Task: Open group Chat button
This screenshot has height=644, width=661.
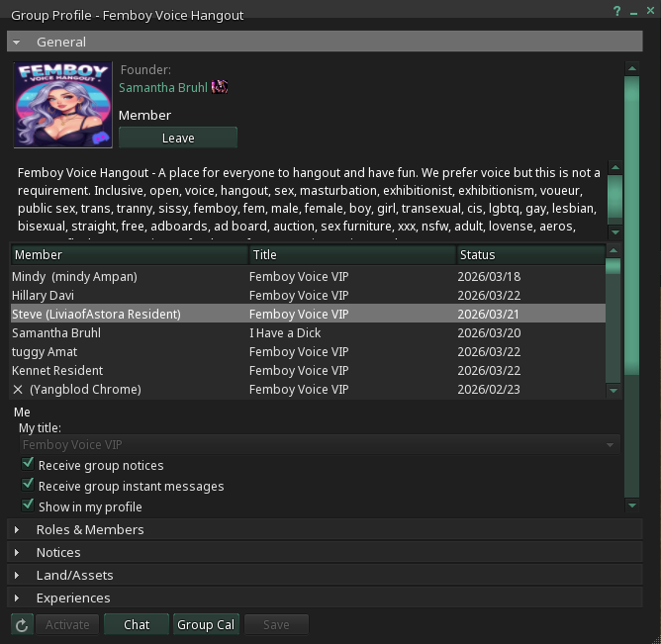Action: click(137, 624)
